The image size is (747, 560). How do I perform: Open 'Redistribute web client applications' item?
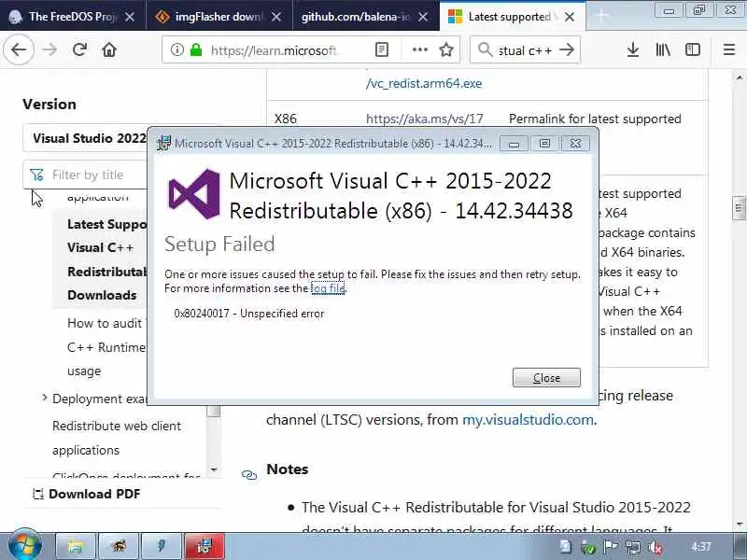(x=116, y=438)
